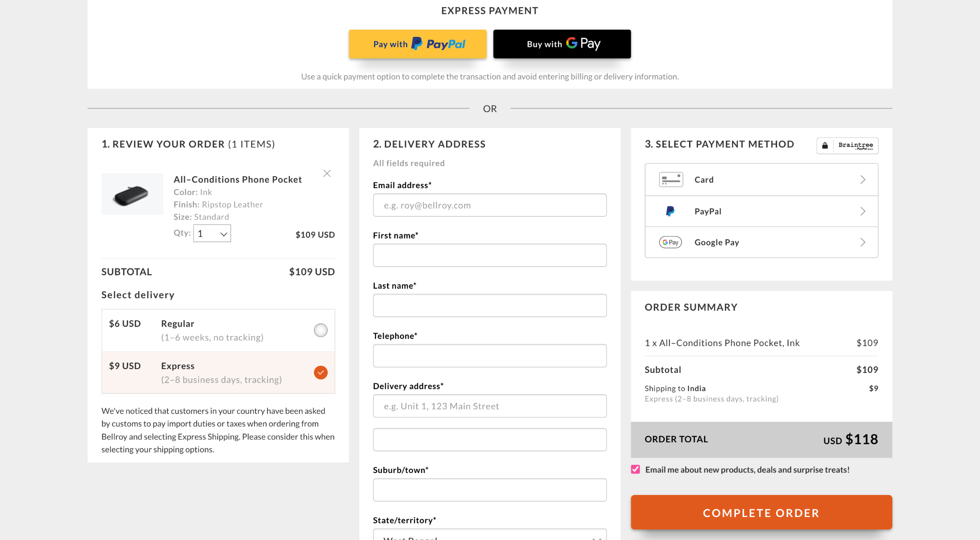Focus the Last name field
Screen dimensions: 980x540
tap(490, 306)
